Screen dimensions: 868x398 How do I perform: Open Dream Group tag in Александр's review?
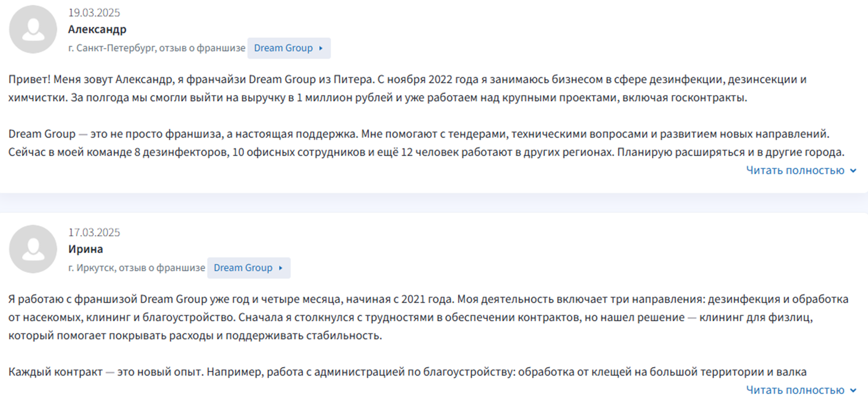(289, 48)
